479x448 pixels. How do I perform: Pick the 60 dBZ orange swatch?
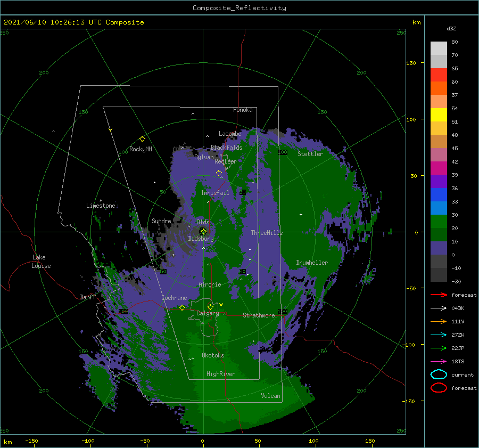(x=439, y=88)
